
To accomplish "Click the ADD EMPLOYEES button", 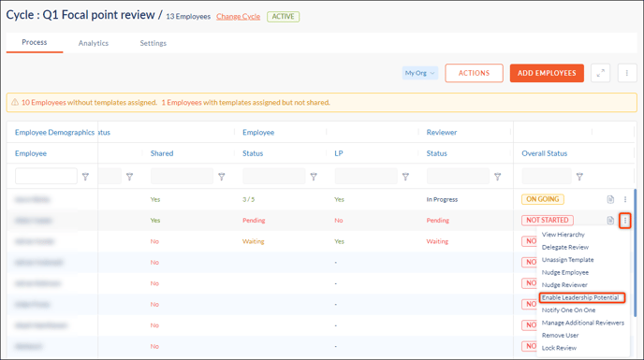I will [547, 73].
